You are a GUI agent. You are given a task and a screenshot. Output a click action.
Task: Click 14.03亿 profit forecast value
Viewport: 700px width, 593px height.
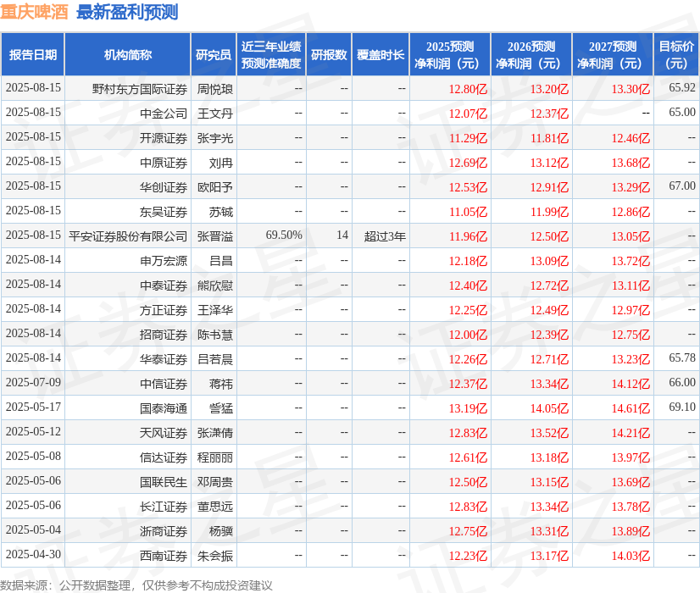pos(631,556)
